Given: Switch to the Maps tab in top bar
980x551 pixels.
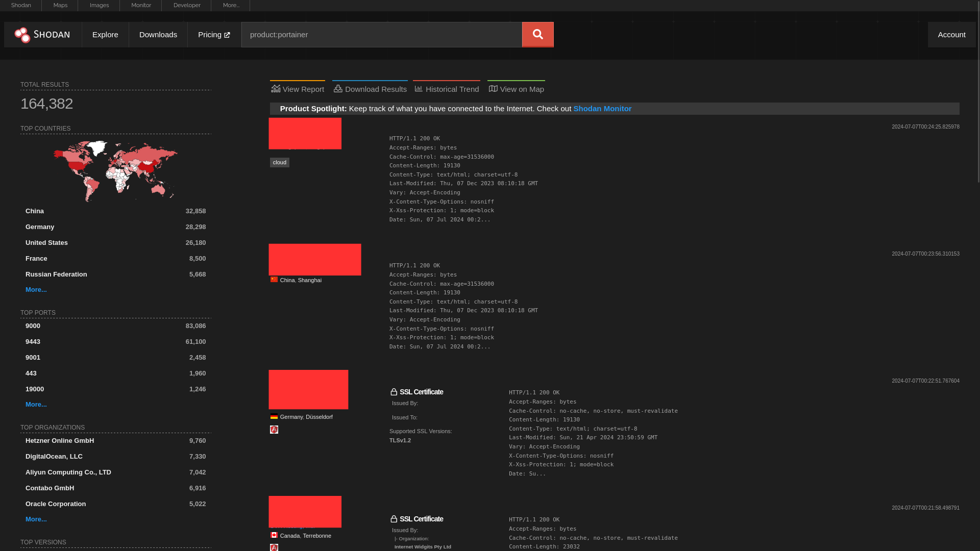Looking at the screenshot, I should 60,5.
